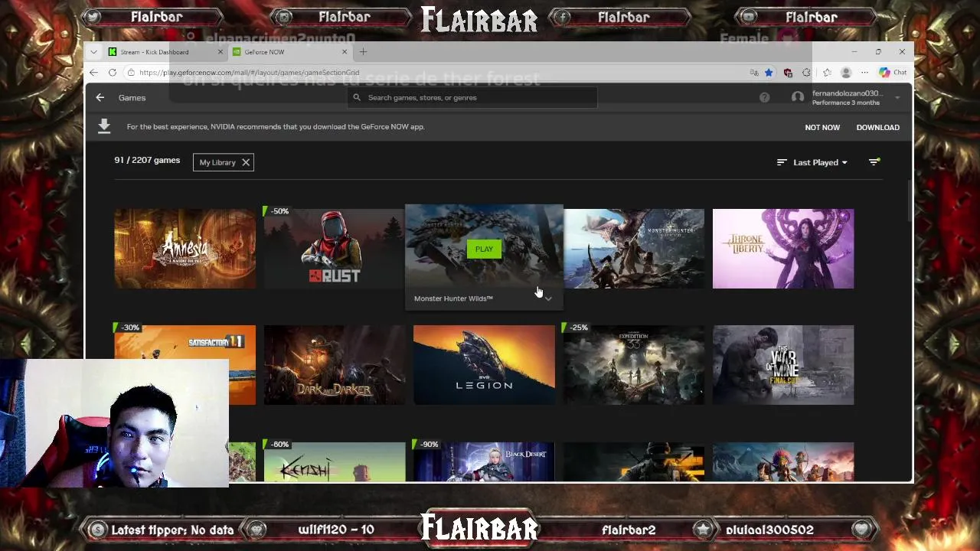Screen dimensions: 980x551
Task: Click the 'Performance 3 months' membership text
Action: pos(845,103)
